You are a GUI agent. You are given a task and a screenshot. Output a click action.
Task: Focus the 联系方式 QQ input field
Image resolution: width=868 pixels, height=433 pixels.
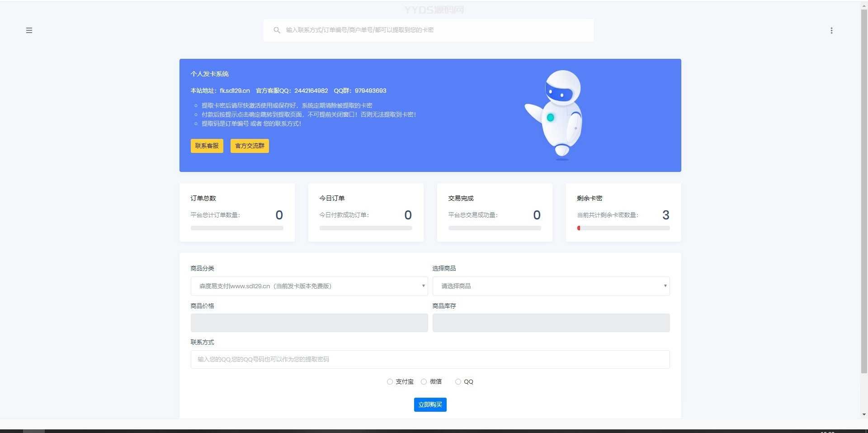[x=429, y=359]
